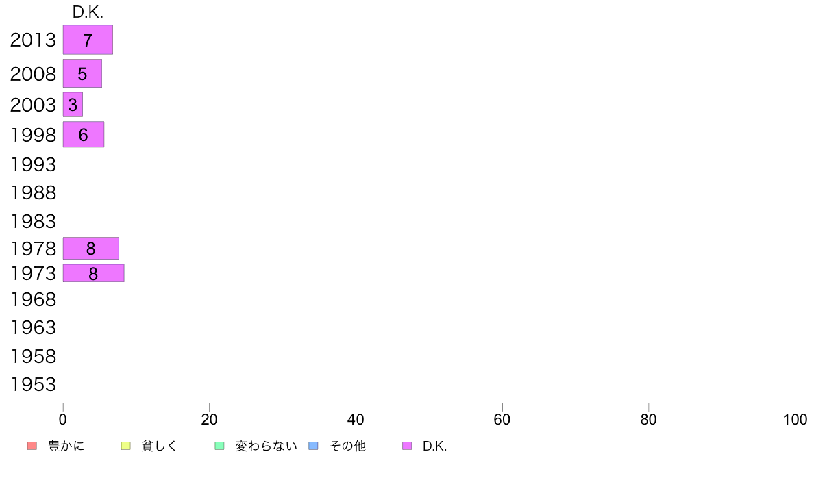
Task: Click the yellow 貧しく legend swatch
Action: (125, 446)
